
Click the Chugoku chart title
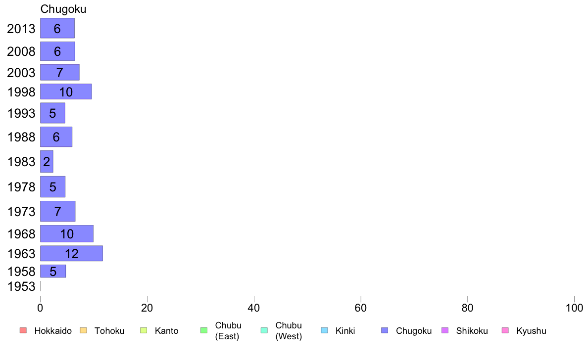click(x=63, y=9)
